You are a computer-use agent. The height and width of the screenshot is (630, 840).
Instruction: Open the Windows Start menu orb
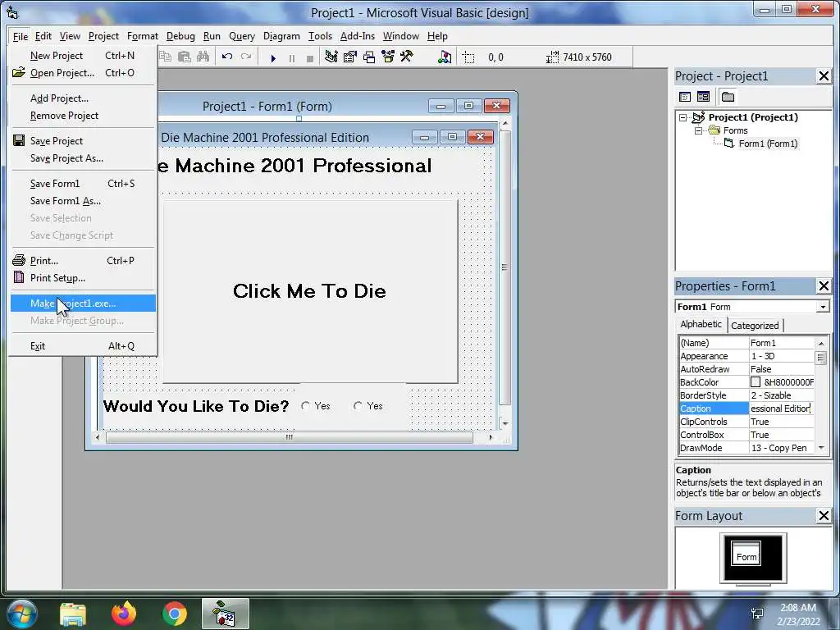coord(21,614)
